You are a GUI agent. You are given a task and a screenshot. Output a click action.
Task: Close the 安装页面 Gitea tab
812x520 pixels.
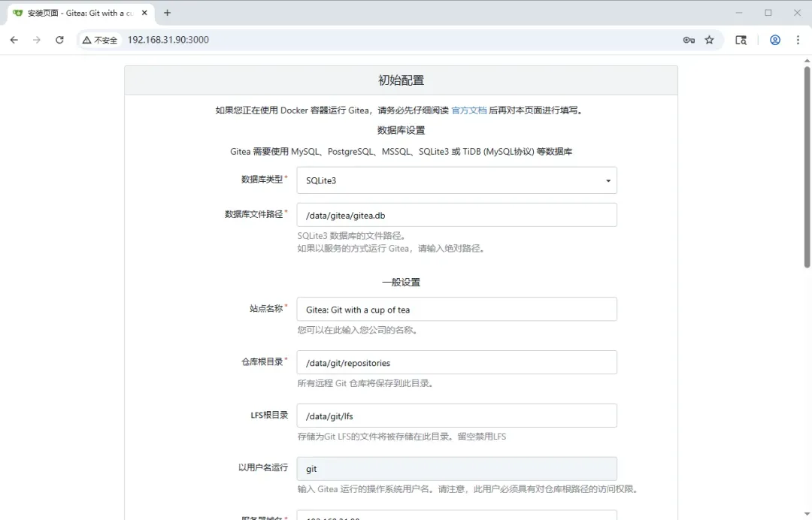(x=144, y=13)
